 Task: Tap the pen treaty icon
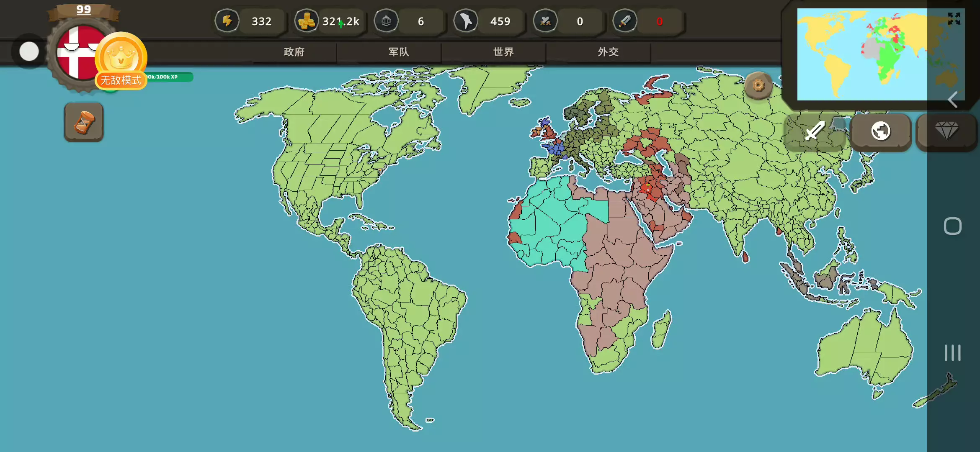click(624, 21)
